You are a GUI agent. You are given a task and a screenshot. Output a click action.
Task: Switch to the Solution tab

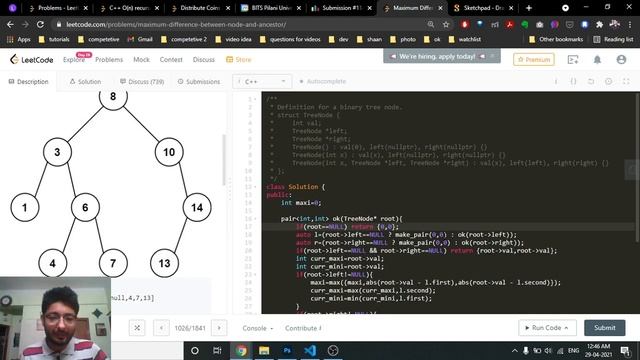point(85,82)
